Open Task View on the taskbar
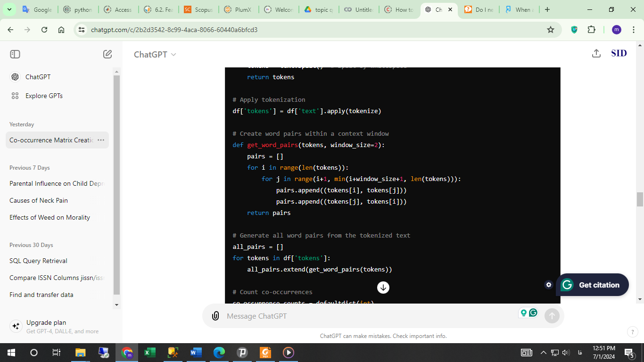Screen dimensions: 644x362 point(56,353)
